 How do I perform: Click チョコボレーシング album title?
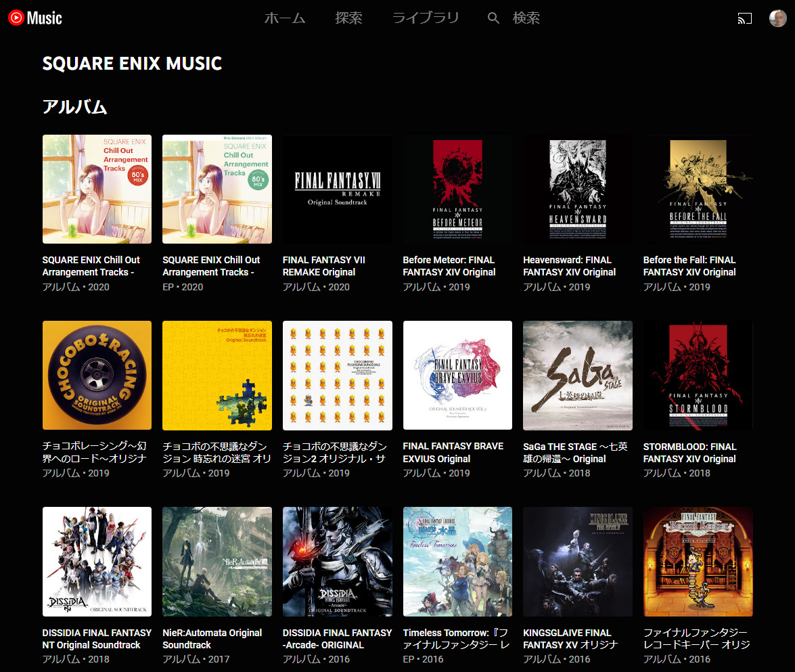pyautogui.click(x=95, y=452)
